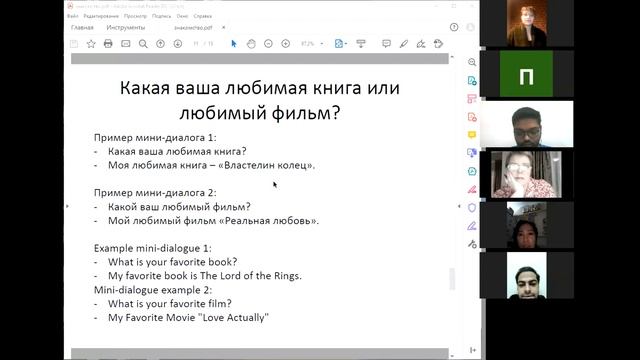Activate the Hand pan tool
The width and height of the screenshot is (640, 360).
251,44
